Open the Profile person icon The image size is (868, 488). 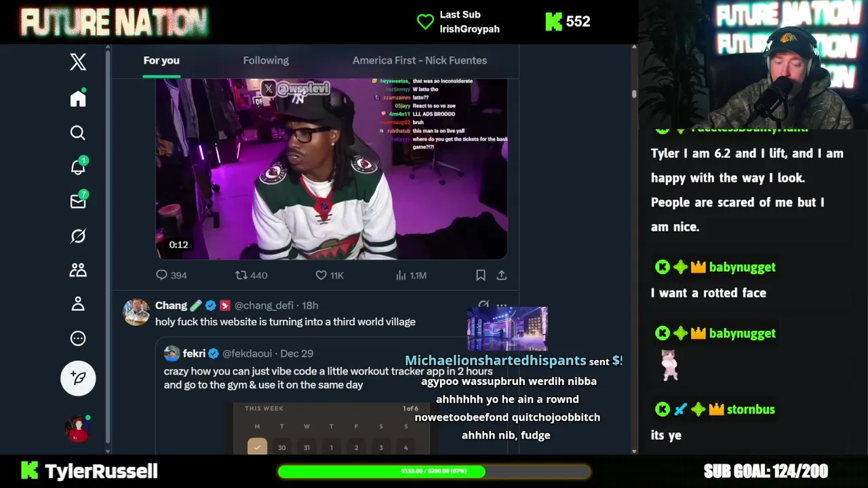point(78,304)
